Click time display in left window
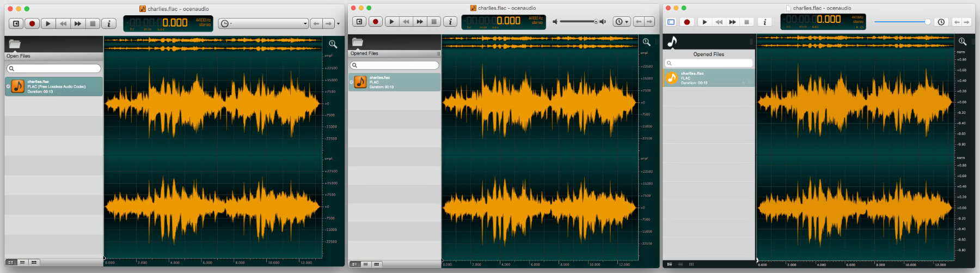This screenshot has width=980, height=273. (x=168, y=23)
